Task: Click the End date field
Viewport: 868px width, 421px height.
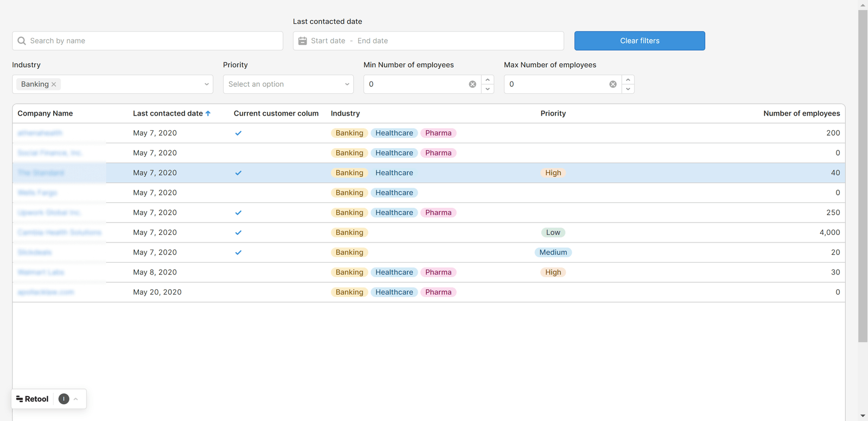Action: tap(373, 41)
